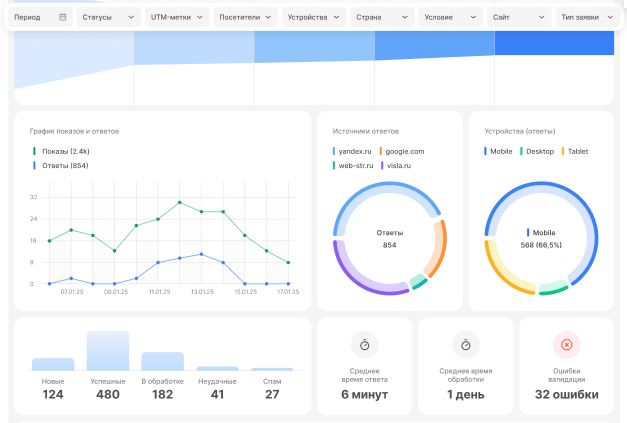The image size is (627, 423).
Task: Click the 1 день value
Action: (465, 394)
